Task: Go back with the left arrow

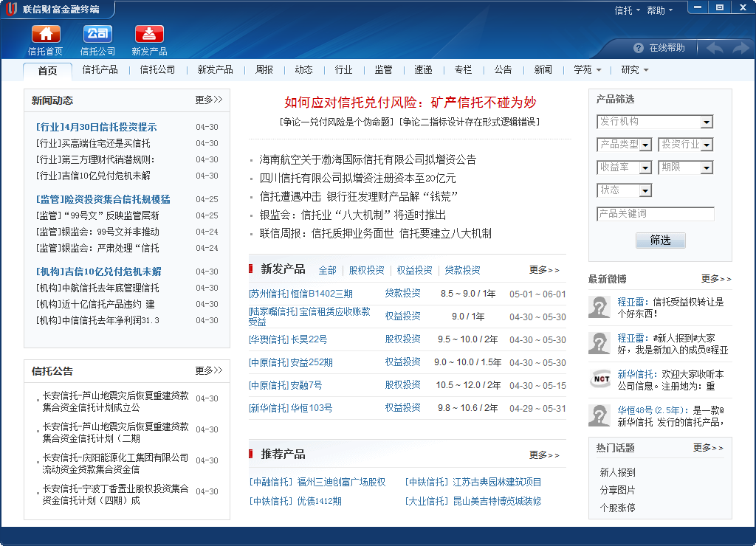Action: click(715, 48)
